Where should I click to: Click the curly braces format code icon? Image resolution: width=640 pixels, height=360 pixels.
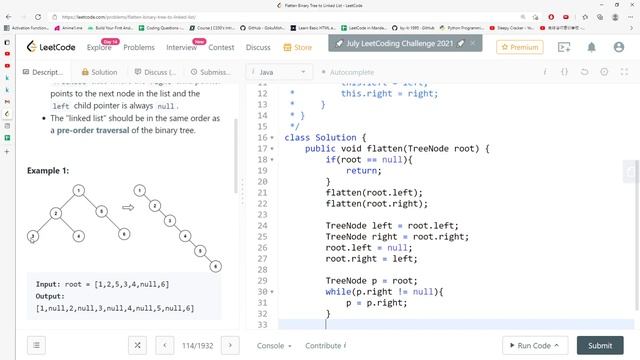coord(564,72)
